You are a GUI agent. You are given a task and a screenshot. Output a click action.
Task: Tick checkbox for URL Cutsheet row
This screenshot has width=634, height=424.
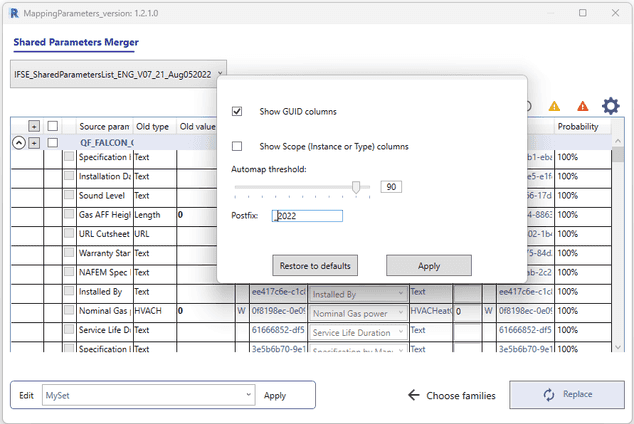click(69, 234)
